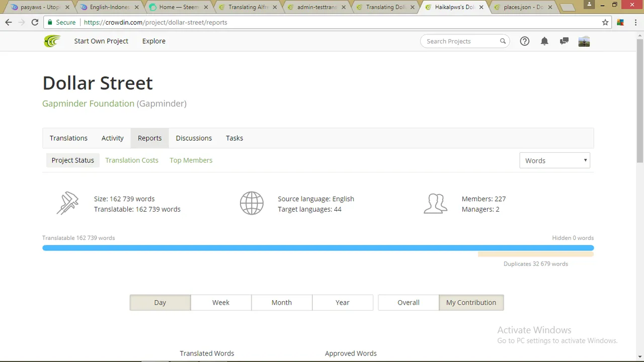This screenshot has height=362, width=644.
Task: Click the Crowdin logo icon
Action: [52, 41]
